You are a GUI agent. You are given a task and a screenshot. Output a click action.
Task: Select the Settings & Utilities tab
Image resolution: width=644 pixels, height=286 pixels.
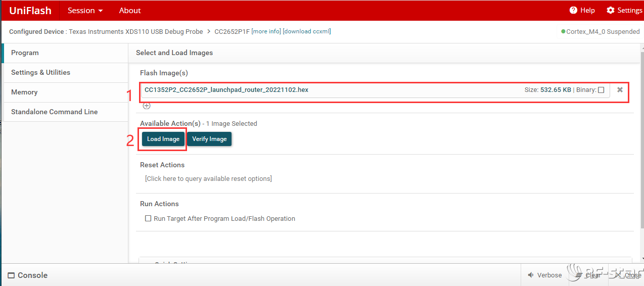[x=40, y=72]
